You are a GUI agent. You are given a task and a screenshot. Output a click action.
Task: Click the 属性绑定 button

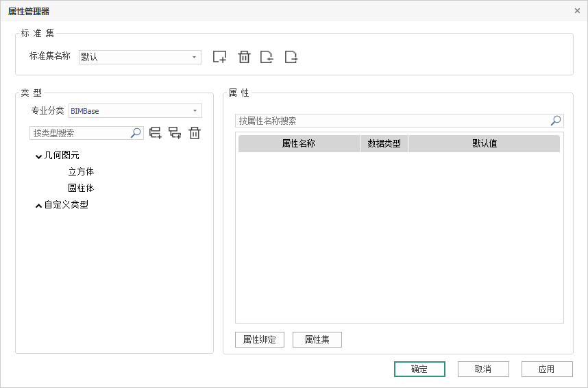[x=259, y=339]
